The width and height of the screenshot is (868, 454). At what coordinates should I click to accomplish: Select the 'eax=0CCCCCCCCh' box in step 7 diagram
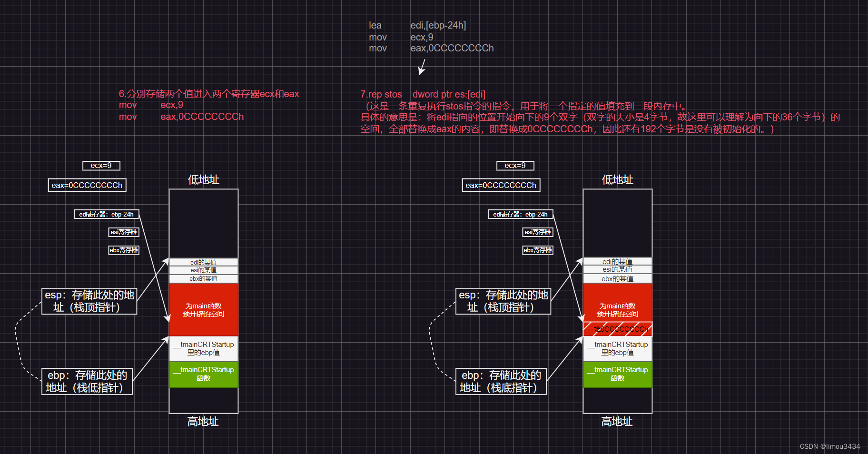coord(501,185)
